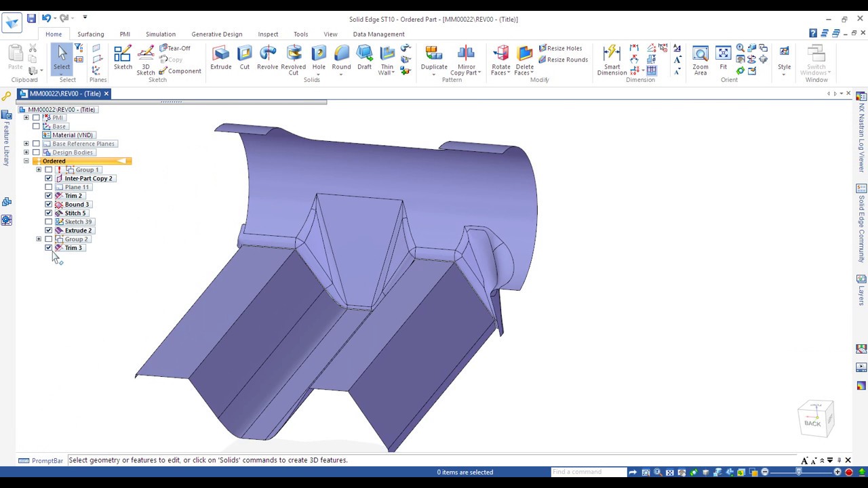Toggle the Stitch 5 checkbox
Image resolution: width=868 pixels, height=488 pixels.
pyautogui.click(x=48, y=213)
